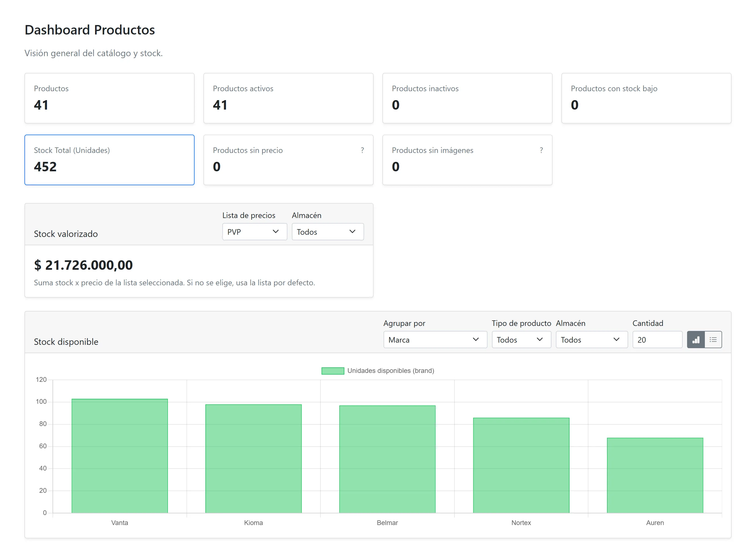Image resolution: width=756 pixels, height=547 pixels.
Task: Click the Stock disponible title
Action: click(66, 342)
